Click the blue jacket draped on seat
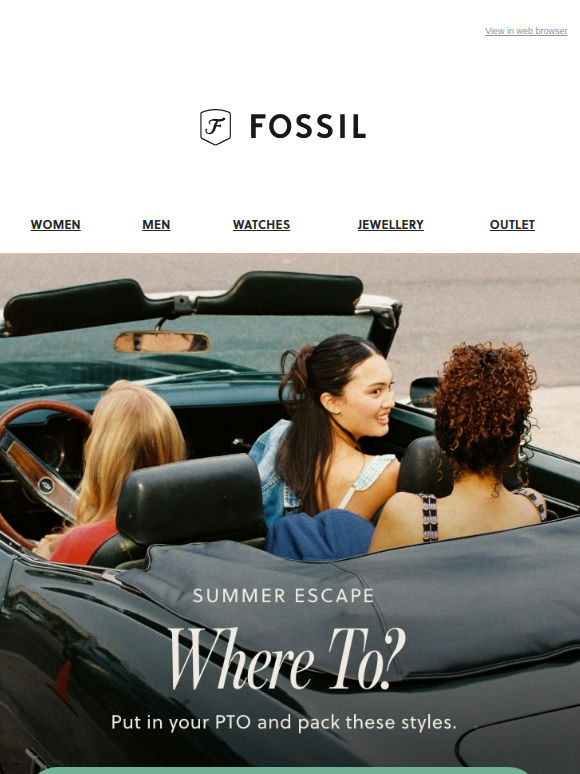The height and width of the screenshot is (774, 580). point(320,535)
